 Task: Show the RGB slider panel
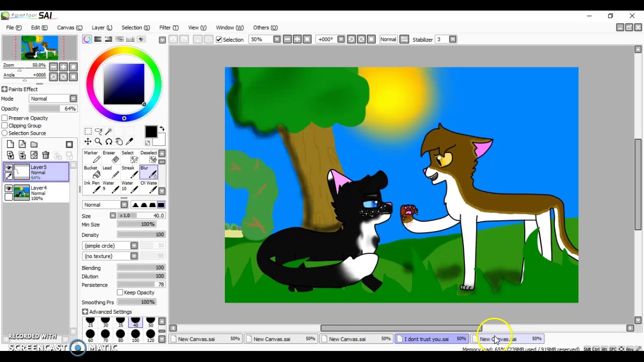[98, 39]
